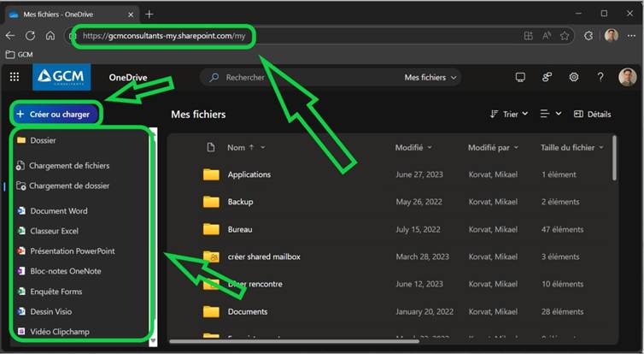Open a new browser tab with plus
The height and width of the screenshot is (354, 644).
coord(149,15)
